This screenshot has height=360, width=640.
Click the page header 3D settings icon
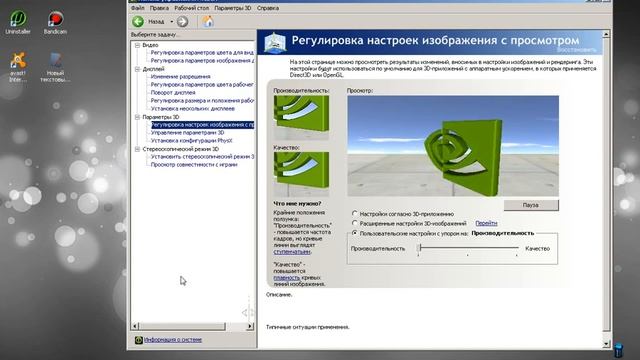click(x=275, y=43)
